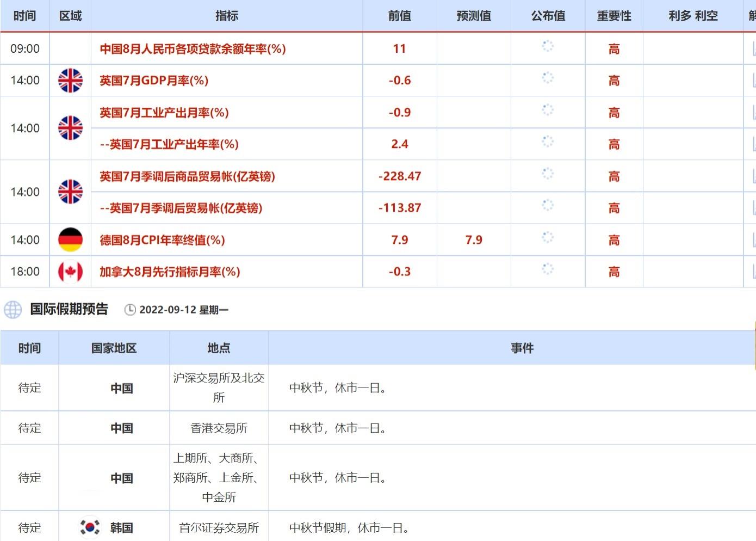Image resolution: width=756 pixels, height=541 pixels.
Task: Click the South Korea flag icon
Action: click(90, 527)
